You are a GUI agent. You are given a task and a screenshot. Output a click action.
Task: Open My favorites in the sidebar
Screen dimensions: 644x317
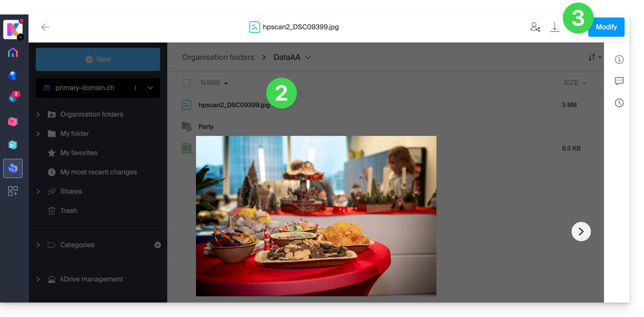coord(79,153)
